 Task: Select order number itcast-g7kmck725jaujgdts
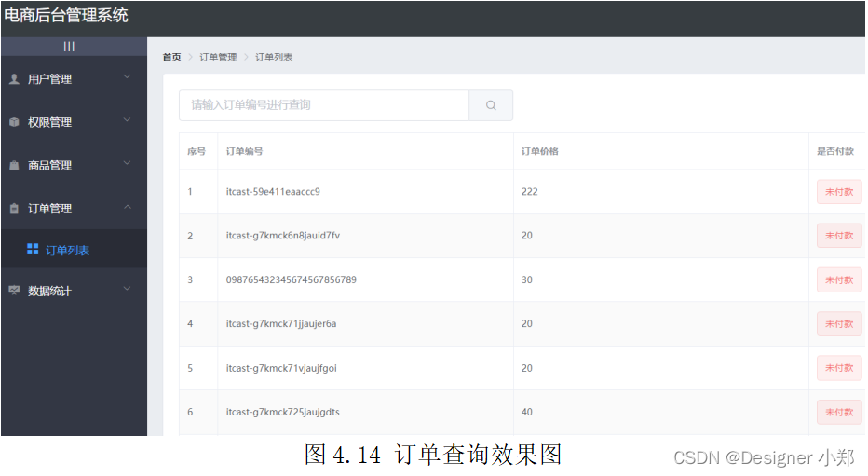[283, 413]
